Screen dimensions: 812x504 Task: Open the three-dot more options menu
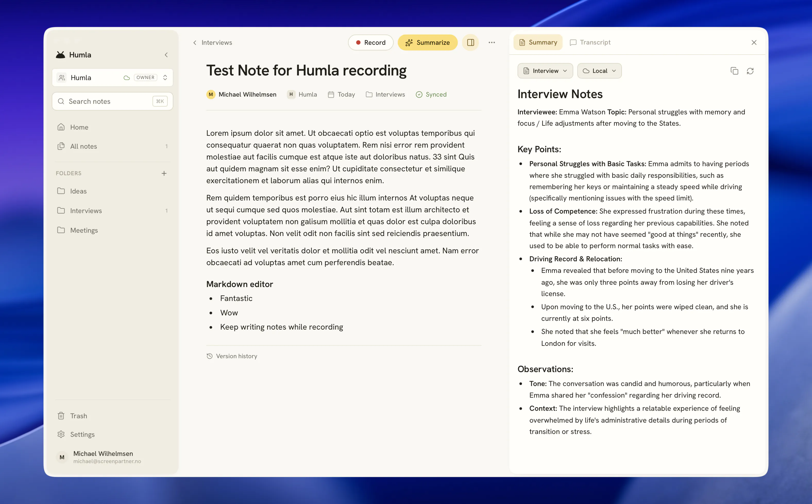tap(492, 42)
